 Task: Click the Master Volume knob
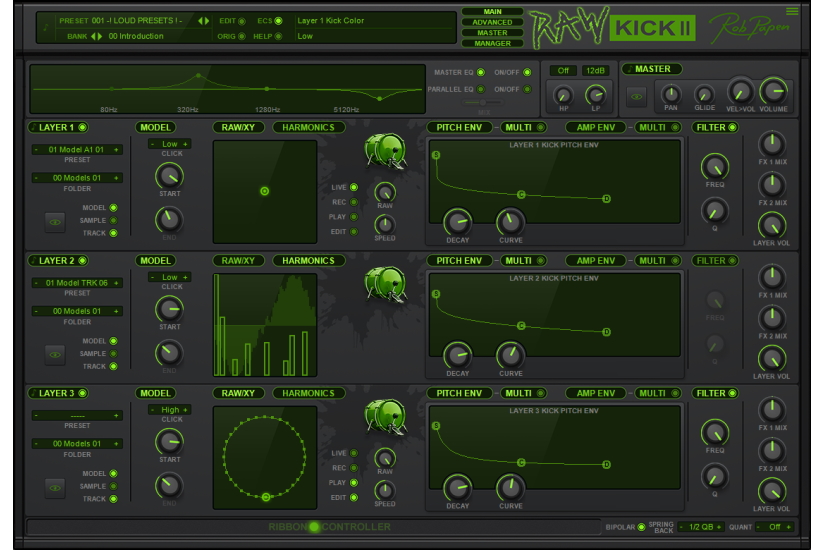coord(773,91)
